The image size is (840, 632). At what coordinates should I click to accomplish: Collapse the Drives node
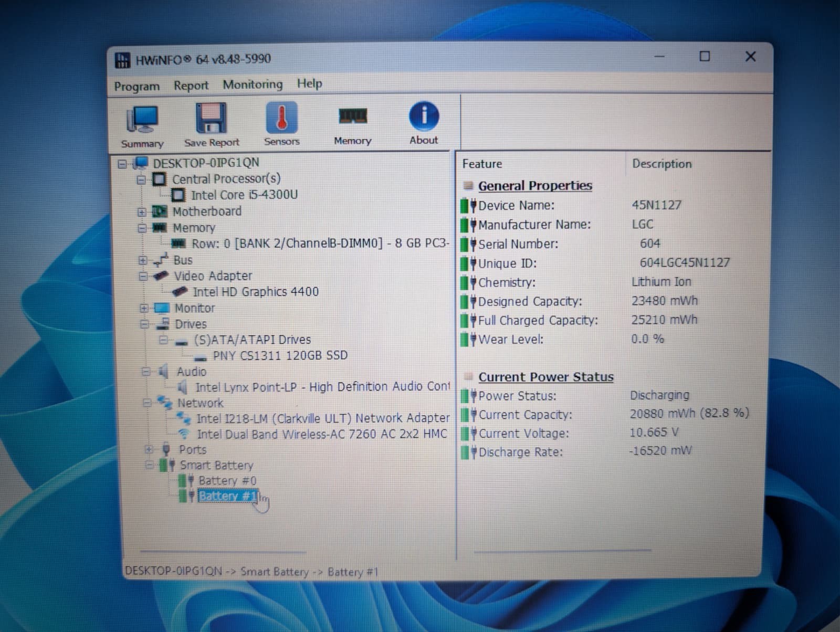144,324
